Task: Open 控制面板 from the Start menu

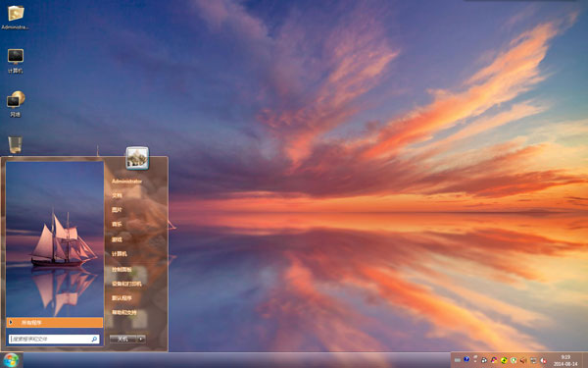Action: 122,270
